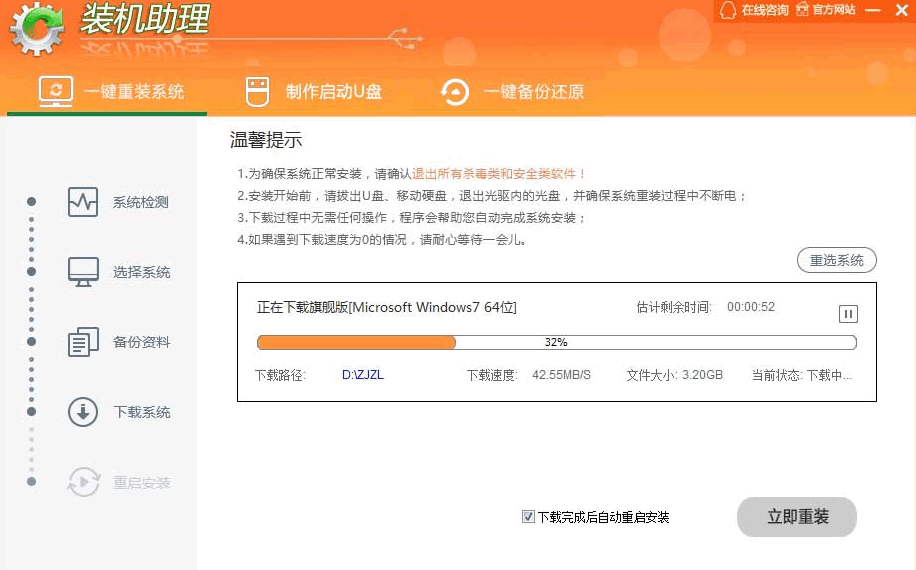The width and height of the screenshot is (916, 570).
Task: Select the 选择系统 monitor icon
Action: 83,272
